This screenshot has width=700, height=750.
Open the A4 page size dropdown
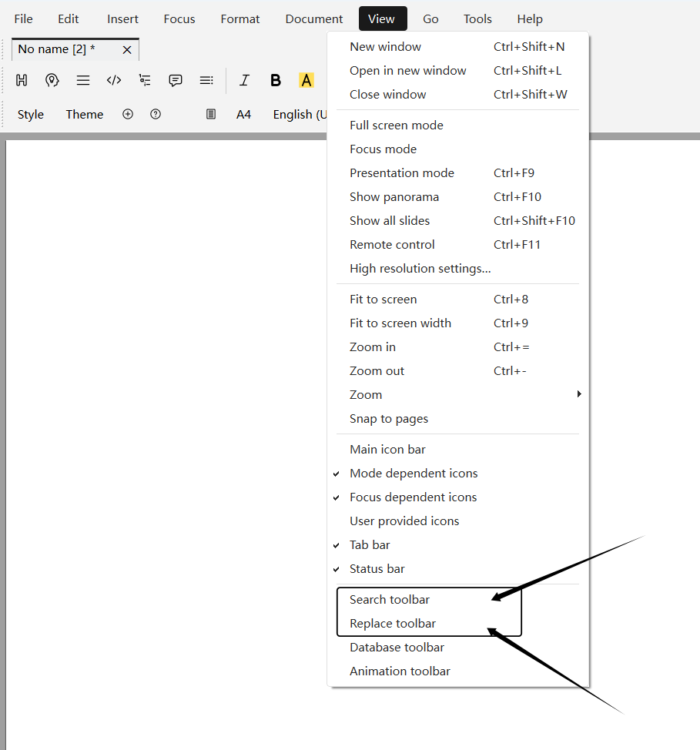pyautogui.click(x=243, y=114)
